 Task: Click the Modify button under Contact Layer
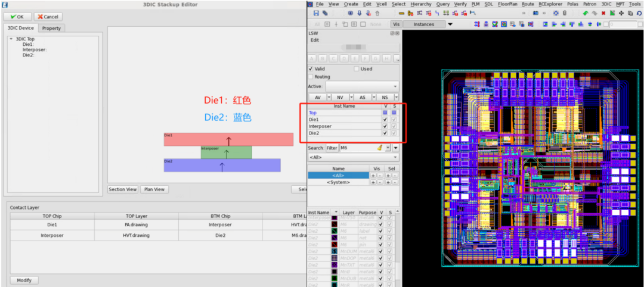pos(24,280)
